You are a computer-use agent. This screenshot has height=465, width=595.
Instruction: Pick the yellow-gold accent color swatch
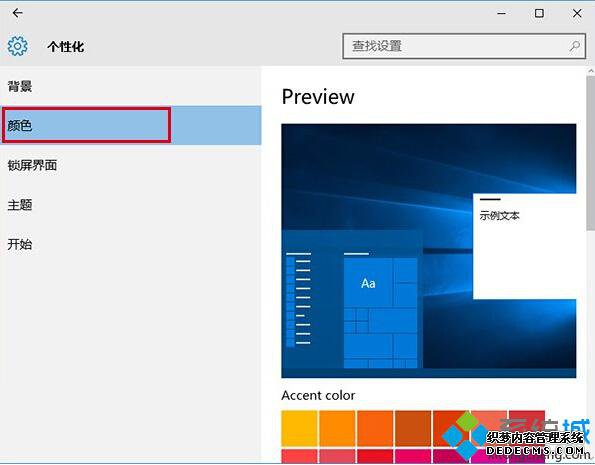(299, 428)
